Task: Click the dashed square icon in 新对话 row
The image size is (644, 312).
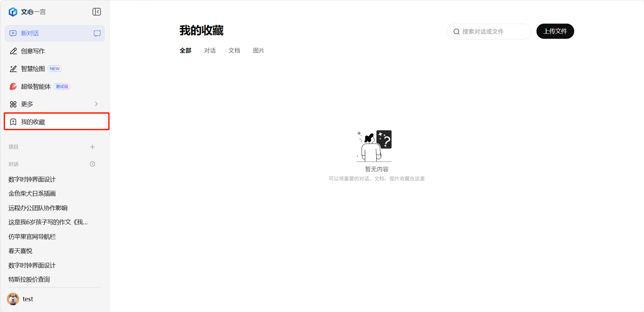Action: point(97,33)
